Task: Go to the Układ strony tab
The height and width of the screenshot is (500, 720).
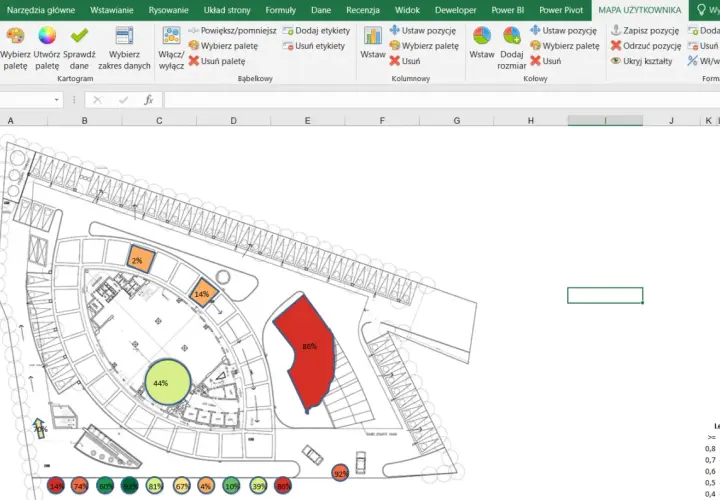Action: 227,10
